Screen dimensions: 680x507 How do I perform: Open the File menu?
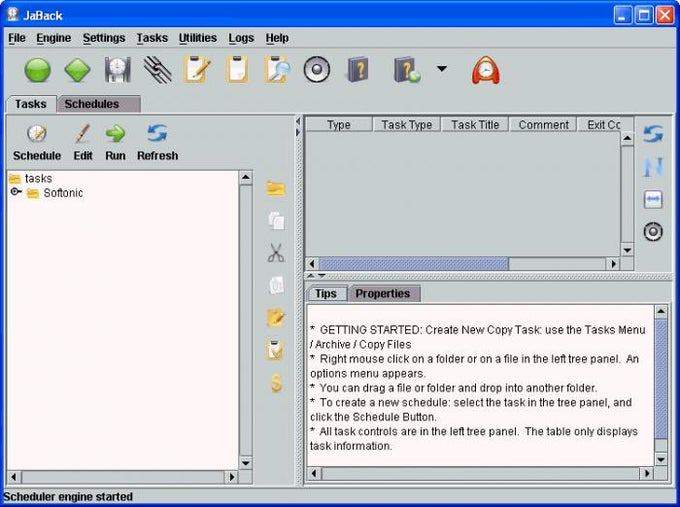(x=17, y=38)
